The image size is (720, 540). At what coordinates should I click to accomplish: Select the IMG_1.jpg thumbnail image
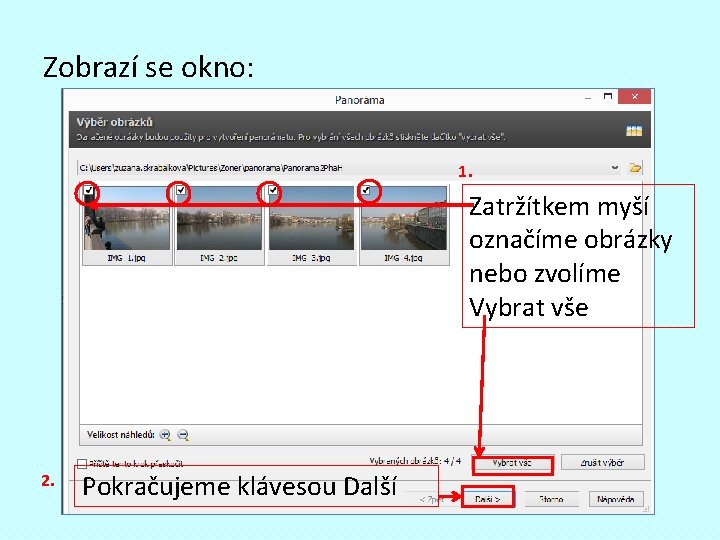point(127,218)
